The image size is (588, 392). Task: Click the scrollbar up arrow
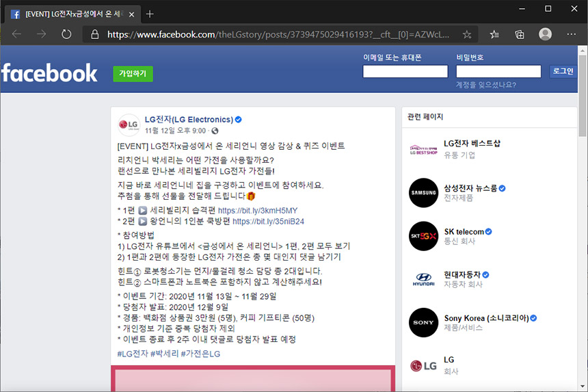[583, 50]
